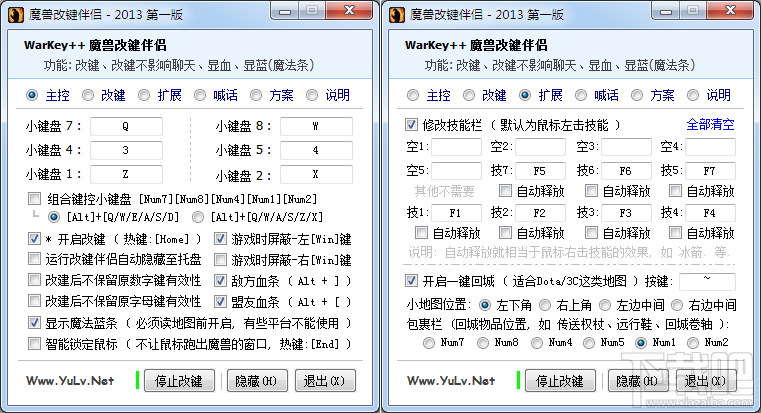Toggle 敌方血条 Alt+] checkbox
Image resolution: width=761 pixels, height=413 pixels.
[220, 281]
